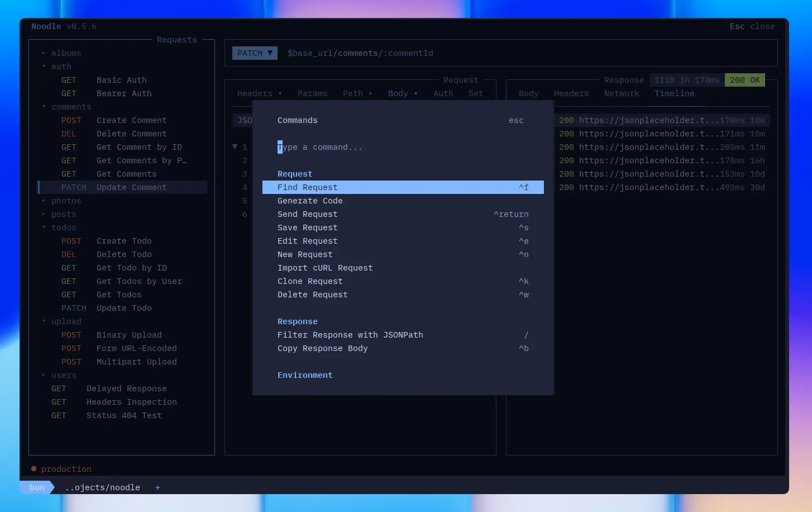
Task: Select timeline entry with 170ms
Action: pyautogui.click(x=662, y=120)
